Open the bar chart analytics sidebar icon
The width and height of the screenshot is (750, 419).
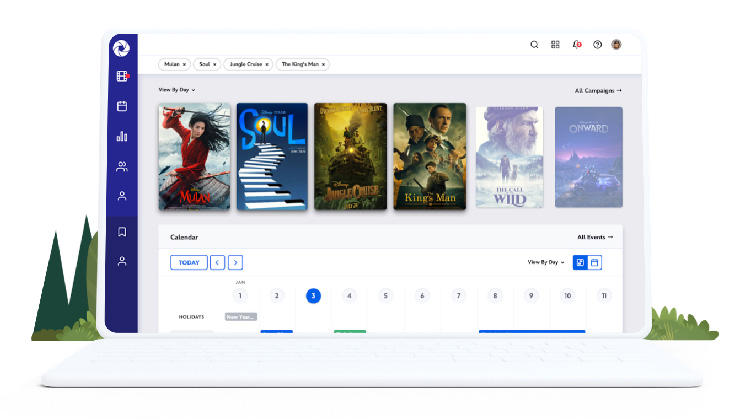[x=122, y=136]
